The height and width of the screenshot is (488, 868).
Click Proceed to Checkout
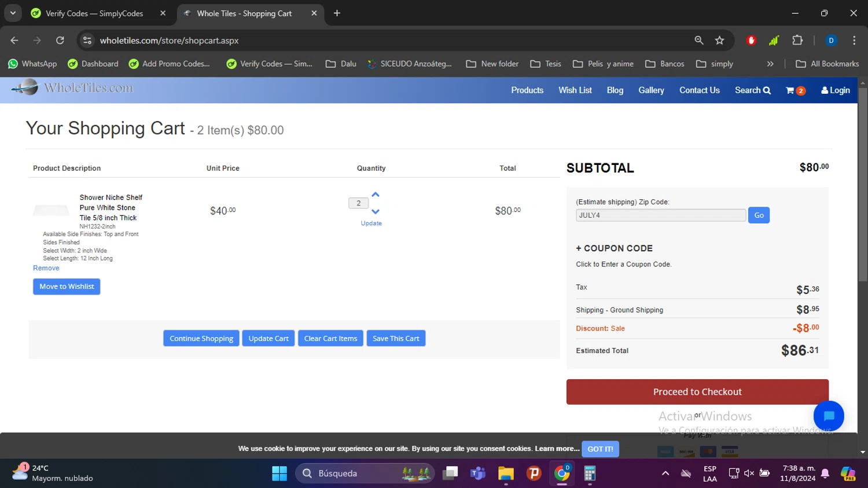point(697,392)
